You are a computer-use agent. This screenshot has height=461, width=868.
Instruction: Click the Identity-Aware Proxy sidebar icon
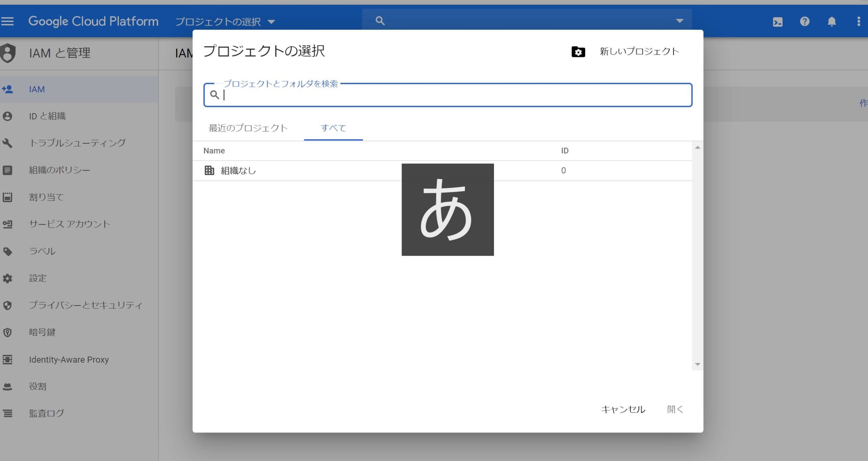pyautogui.click(x=8, y=359)
